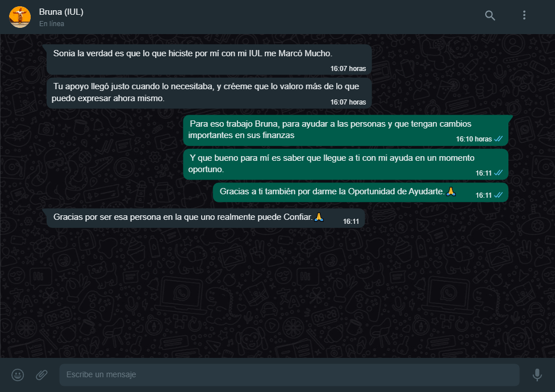Click the praying hands emoji after 'Confiar'
The image size is (555, 392).
[319, 217]
